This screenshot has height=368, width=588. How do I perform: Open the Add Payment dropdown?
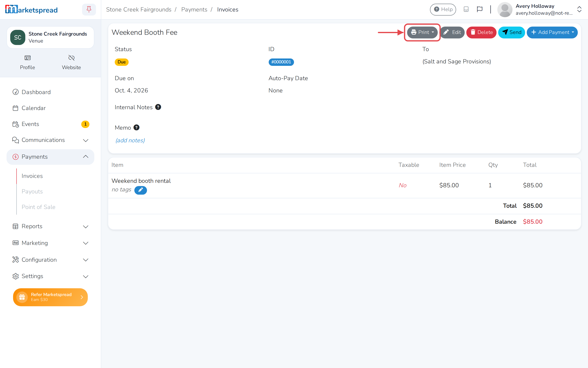pos(552,32)
